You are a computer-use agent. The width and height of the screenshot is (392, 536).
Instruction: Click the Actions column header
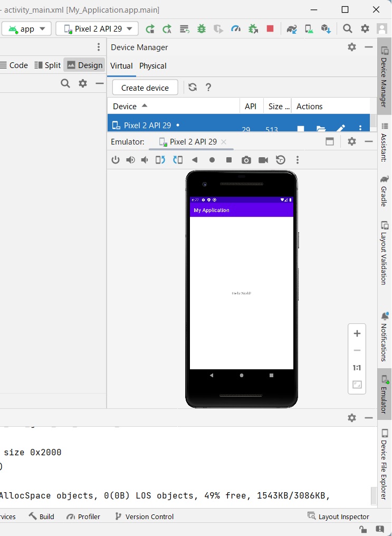pyautogui.click(x=331, y=107)
